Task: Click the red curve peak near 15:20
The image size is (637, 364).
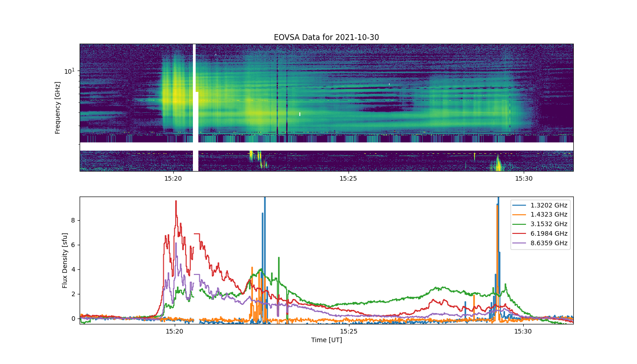Action: pos(176,201)
